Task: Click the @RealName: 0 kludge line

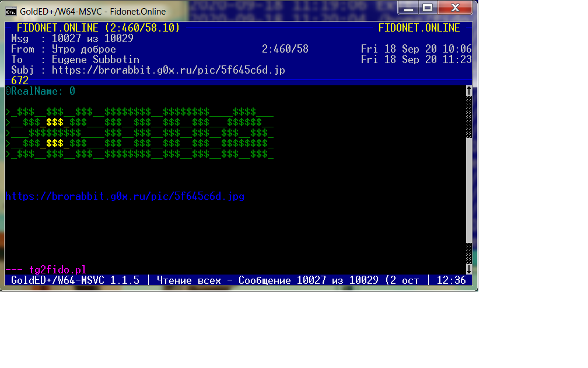Action: pos(40,91)
